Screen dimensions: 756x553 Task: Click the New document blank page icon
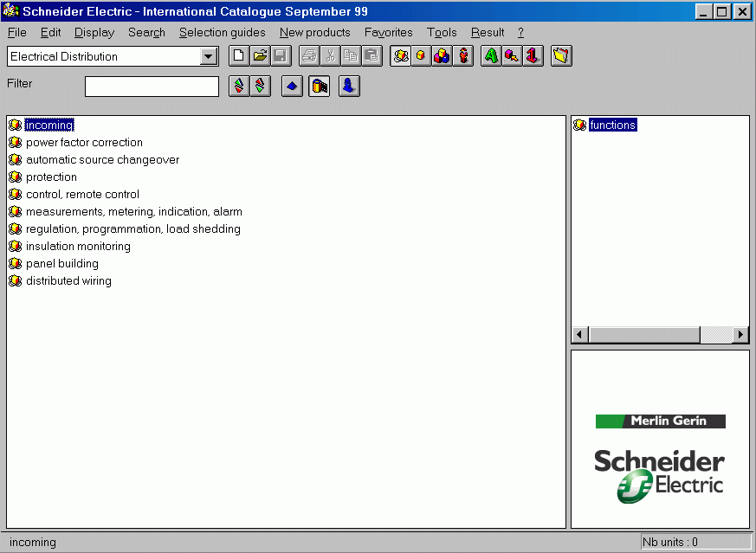[x=239, y=56]
